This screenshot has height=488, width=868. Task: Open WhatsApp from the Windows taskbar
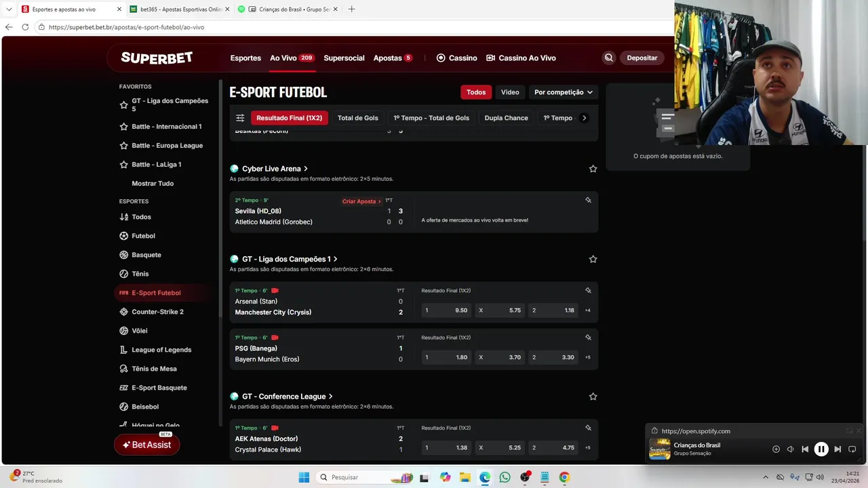(505, 477)
